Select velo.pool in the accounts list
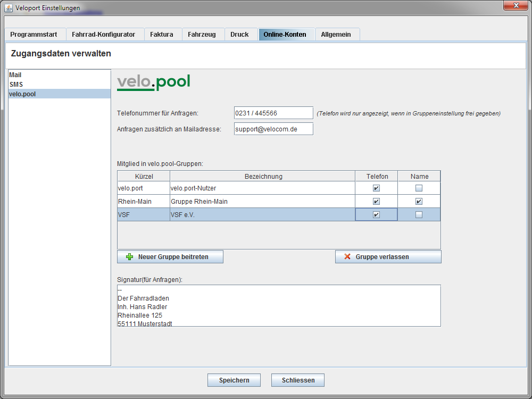The width and height of the screenshot is (532, 399). (x=60, y=94)
